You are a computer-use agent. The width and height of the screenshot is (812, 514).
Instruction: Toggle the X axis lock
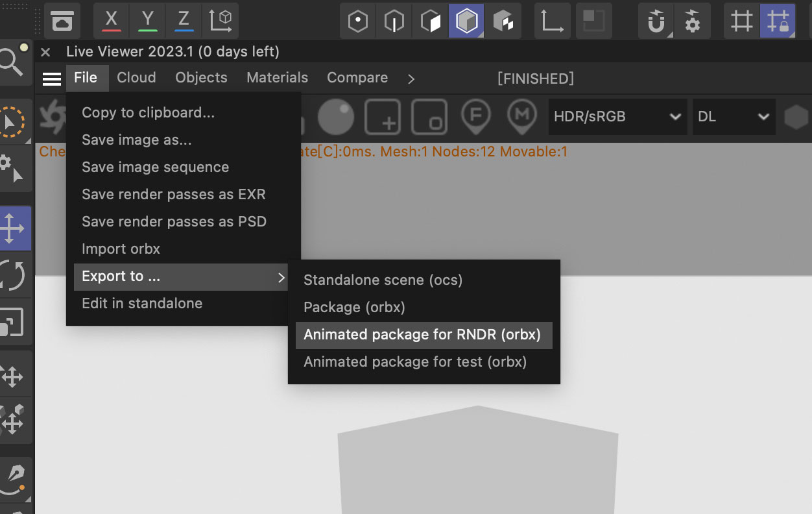(x=112, y=21)
